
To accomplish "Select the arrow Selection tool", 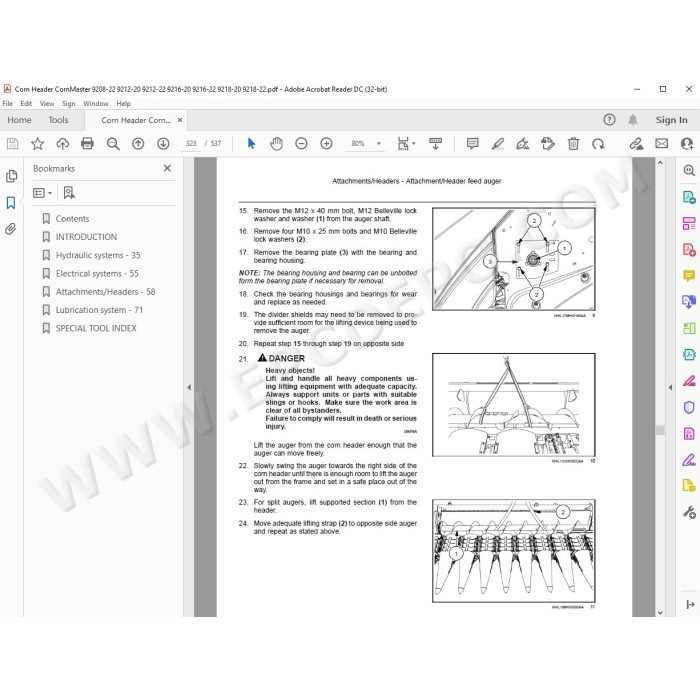I will tap(251, 144).
